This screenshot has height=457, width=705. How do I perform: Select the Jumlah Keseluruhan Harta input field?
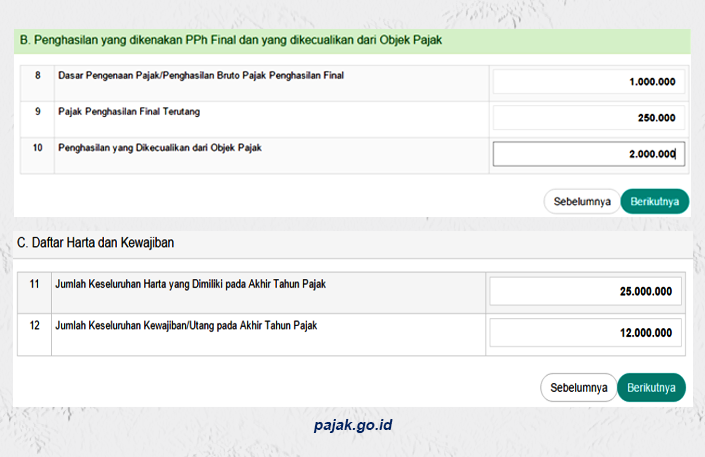[586, 292]
